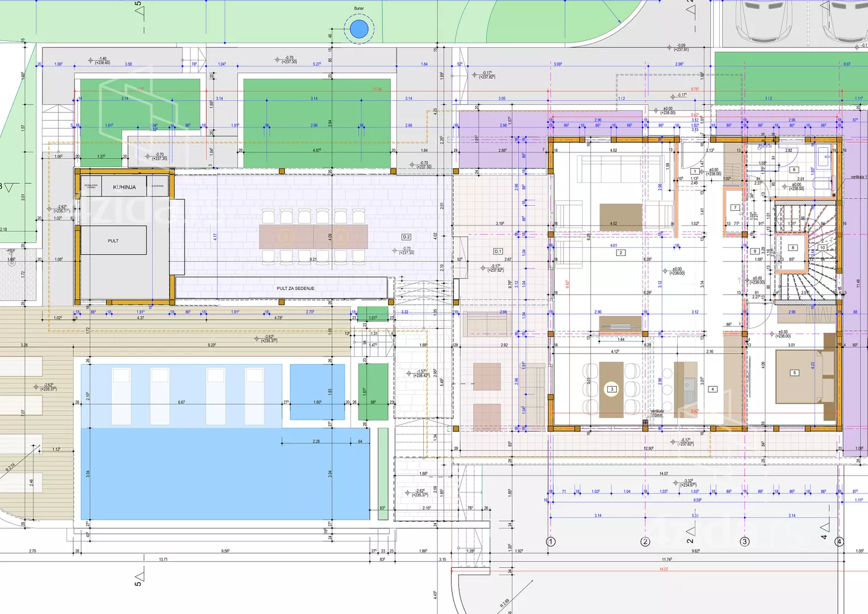Click the D.2 terrace zone tag
Image resolution: width=868 pixels, height=614 pixels.
(x=406, y=237)
